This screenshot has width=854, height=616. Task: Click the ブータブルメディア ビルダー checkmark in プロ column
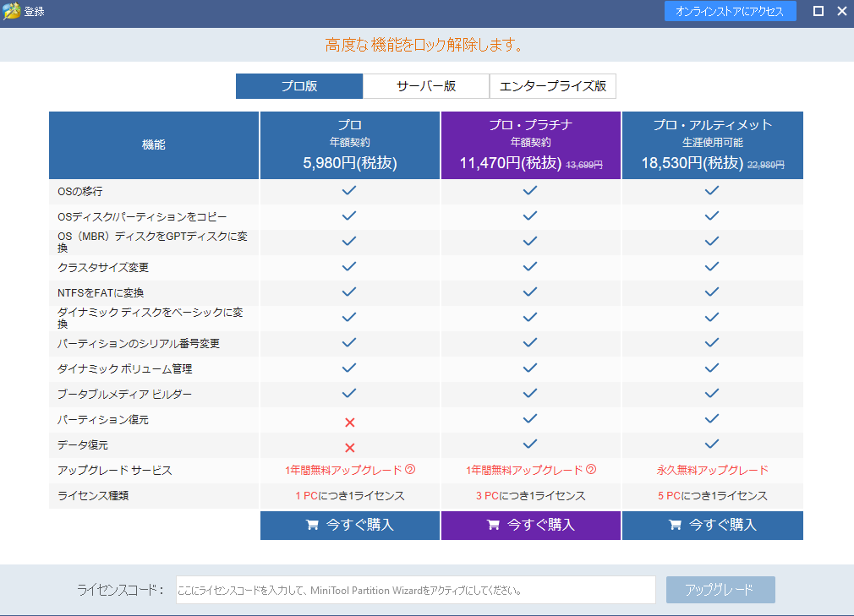coord(349,393)
